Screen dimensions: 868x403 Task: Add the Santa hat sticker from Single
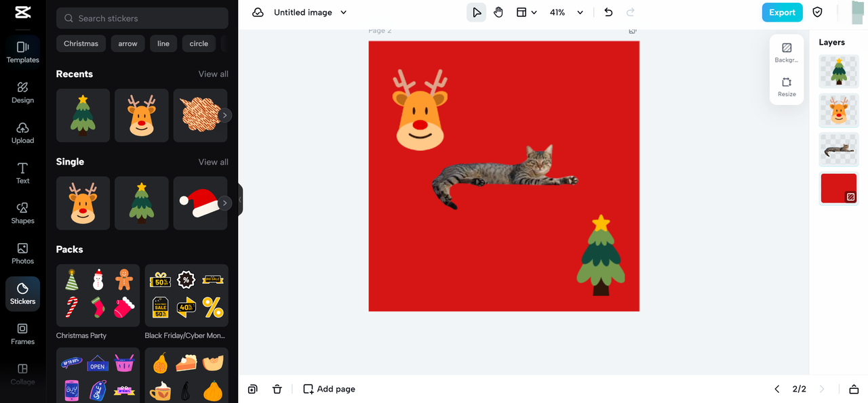(x=200, y=203)
